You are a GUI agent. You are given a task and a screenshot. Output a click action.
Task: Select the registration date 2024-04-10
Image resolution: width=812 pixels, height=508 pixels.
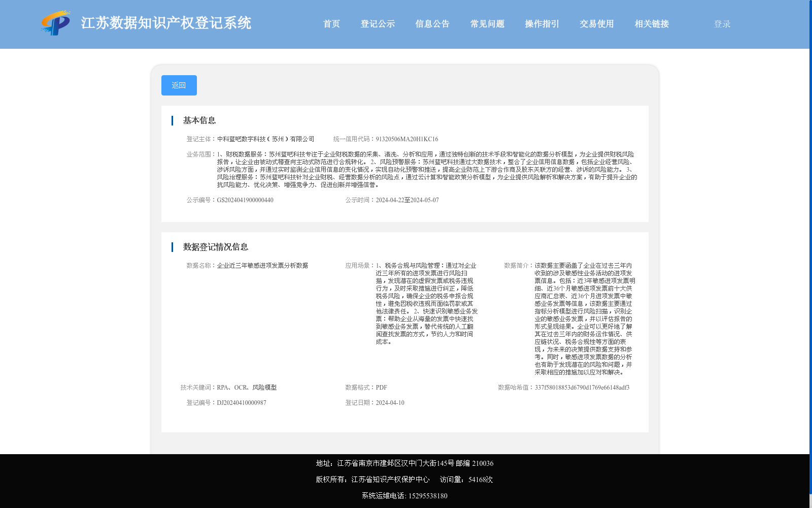tap(390, 403)
